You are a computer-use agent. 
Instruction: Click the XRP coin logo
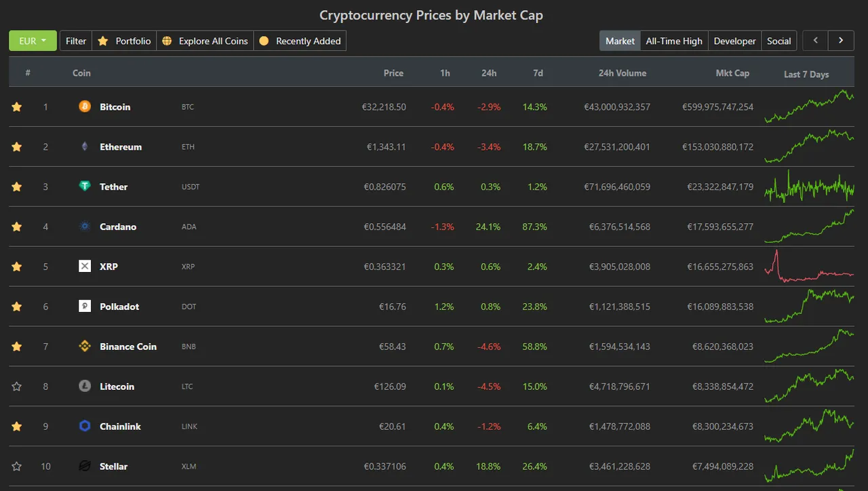[x=85, y=267]
